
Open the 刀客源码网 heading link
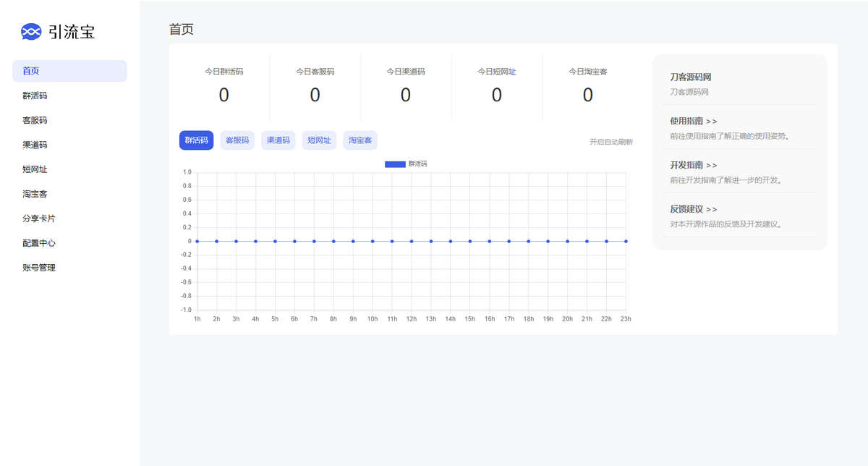[x=692, y=77]
